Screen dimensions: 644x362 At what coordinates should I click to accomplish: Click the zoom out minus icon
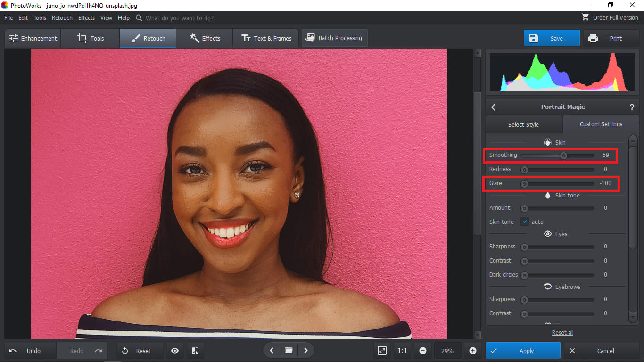pyautogui.click(x=423, y=351)
